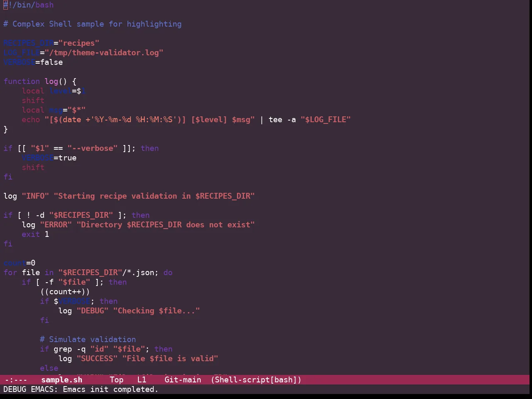Click the 'false' value of VERBOSE assignment
The width and height of the screenshot is (532, 399).
point(52,62)
